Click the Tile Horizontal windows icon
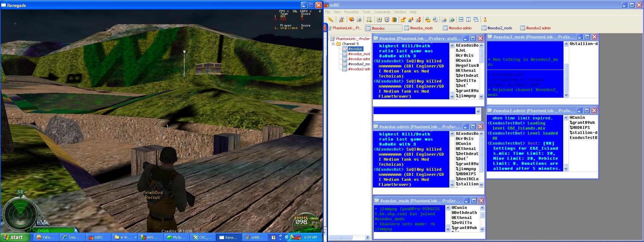644x242 pixels. point(461,20)
